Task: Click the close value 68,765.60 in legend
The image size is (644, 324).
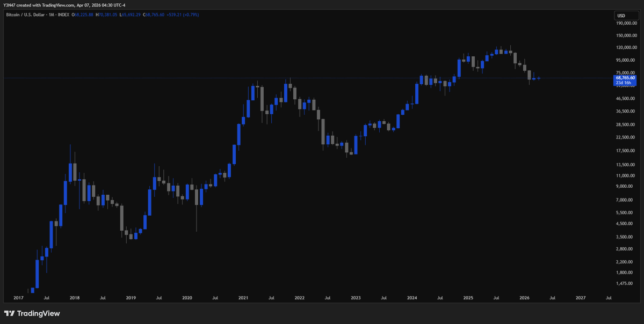Action: [x=154, y=15]
